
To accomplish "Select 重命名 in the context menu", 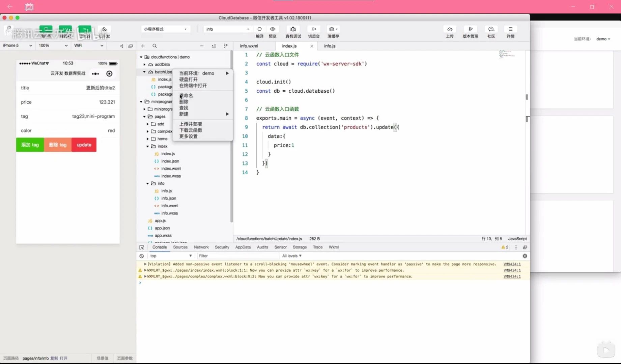I will tap(202, 95).
